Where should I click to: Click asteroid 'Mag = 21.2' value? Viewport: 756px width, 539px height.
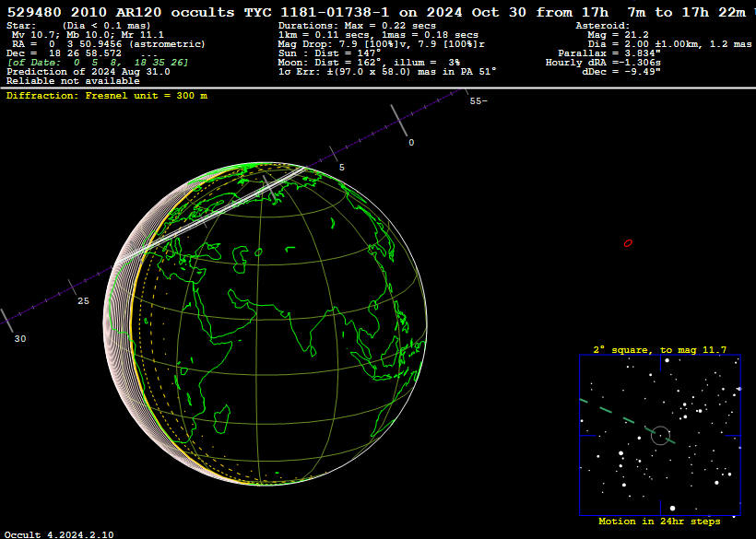618,35
